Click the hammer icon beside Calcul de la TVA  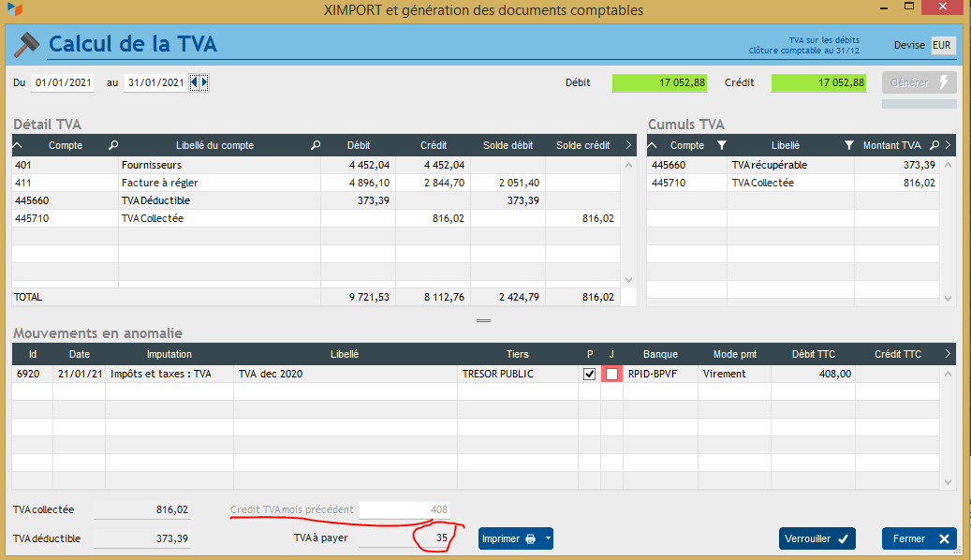click(x=26, y=44)
